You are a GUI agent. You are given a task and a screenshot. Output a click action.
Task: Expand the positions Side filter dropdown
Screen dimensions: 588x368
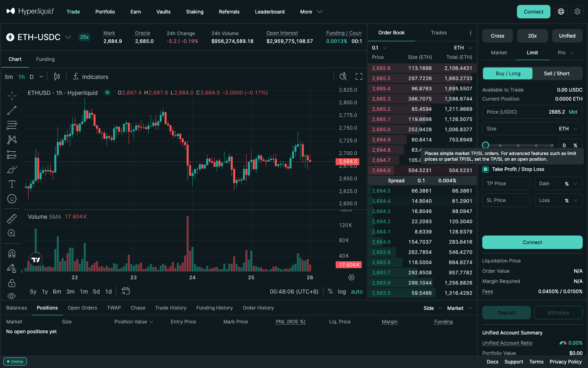pyautogui.click(x=433, y=308)
